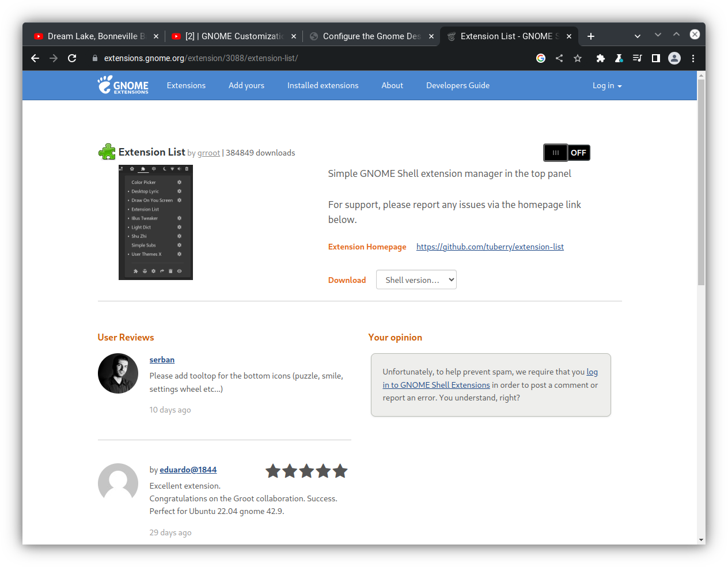Viewport: 728px width, 567px height.
Task: Open the media control playlist icon
Action: pos(638,58)
